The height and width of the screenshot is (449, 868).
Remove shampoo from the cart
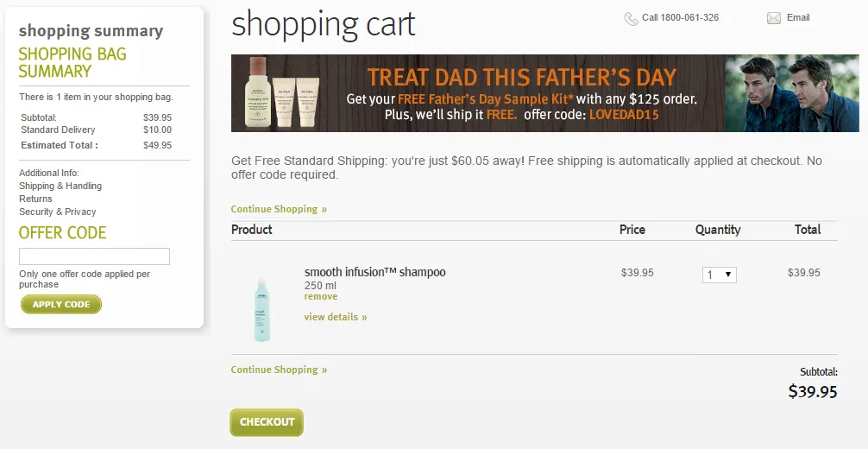pyautogui.click(x=320, y=297)
